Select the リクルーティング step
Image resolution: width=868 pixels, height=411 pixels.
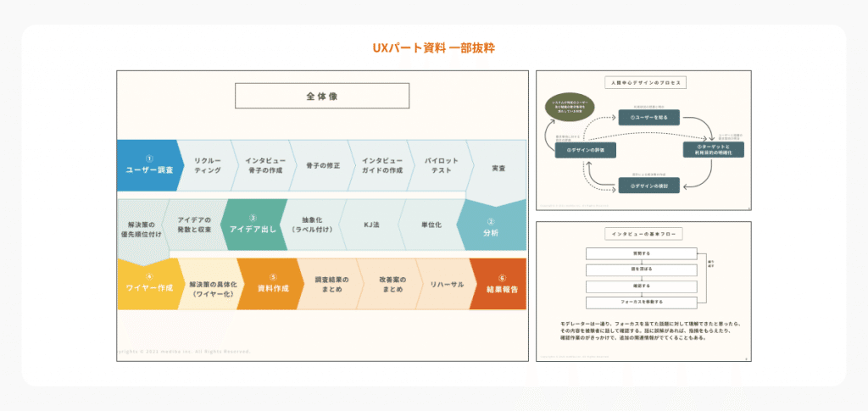point(209,165)
